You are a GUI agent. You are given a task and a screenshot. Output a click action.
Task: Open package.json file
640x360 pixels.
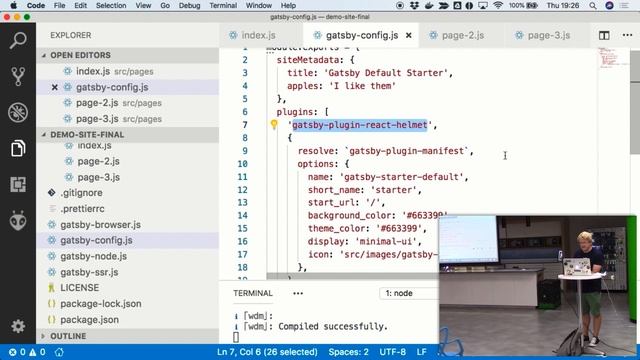(127, 320)
